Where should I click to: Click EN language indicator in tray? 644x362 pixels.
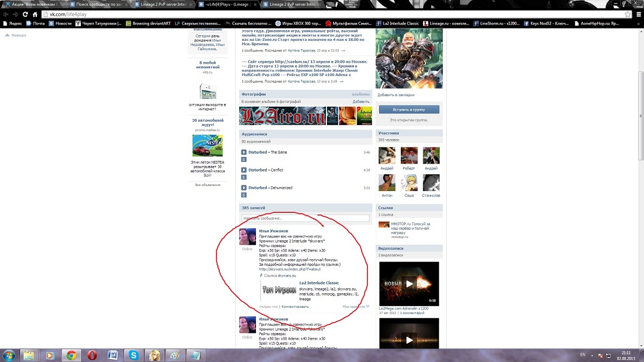coord(583,354)
